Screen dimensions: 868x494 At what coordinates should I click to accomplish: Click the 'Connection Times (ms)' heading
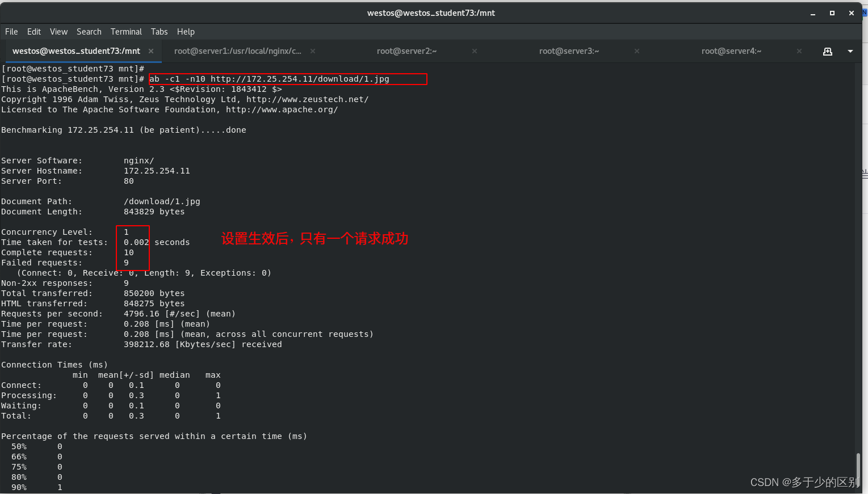54,365
